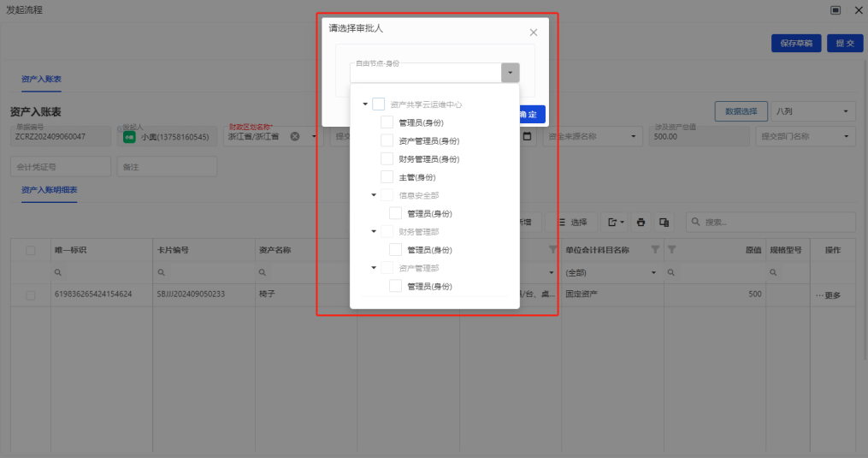
Task: Switch to the 资产入账明细表 tab
Action: [49, 189]
